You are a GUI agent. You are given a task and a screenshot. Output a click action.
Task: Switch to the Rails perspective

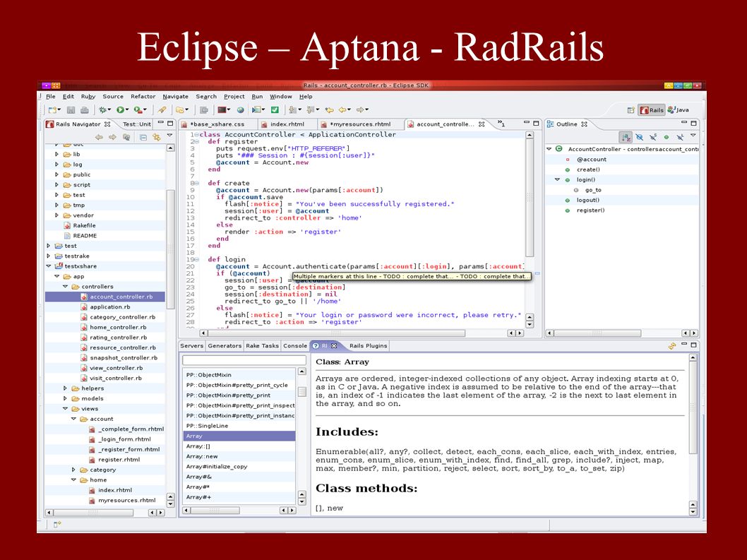coord(652,110)
